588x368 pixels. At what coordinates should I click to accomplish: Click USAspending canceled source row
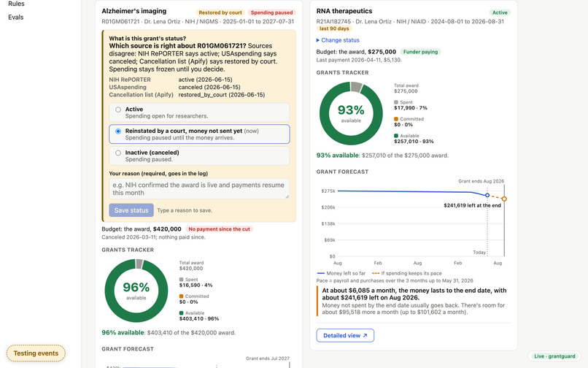tap(175, 87)
